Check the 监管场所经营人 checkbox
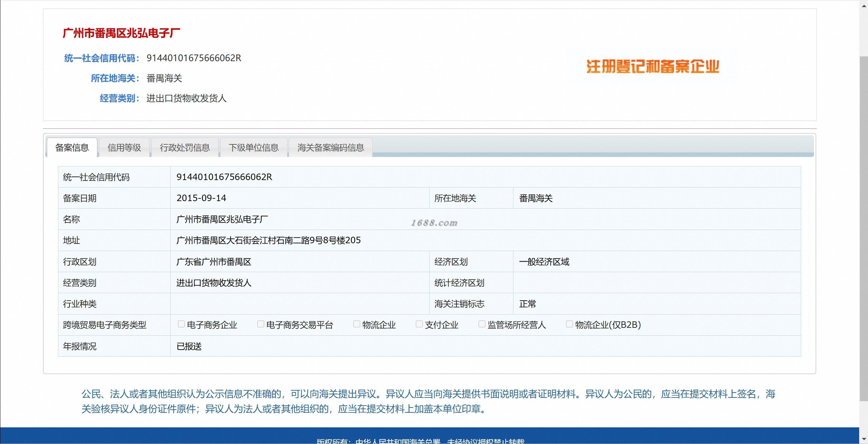 [482, 324]
